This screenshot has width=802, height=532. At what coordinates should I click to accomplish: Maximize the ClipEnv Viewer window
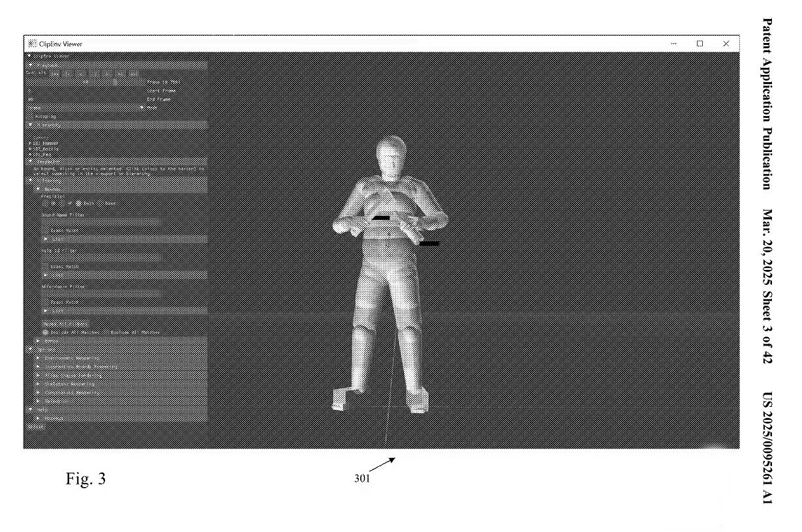pos(700,44)
